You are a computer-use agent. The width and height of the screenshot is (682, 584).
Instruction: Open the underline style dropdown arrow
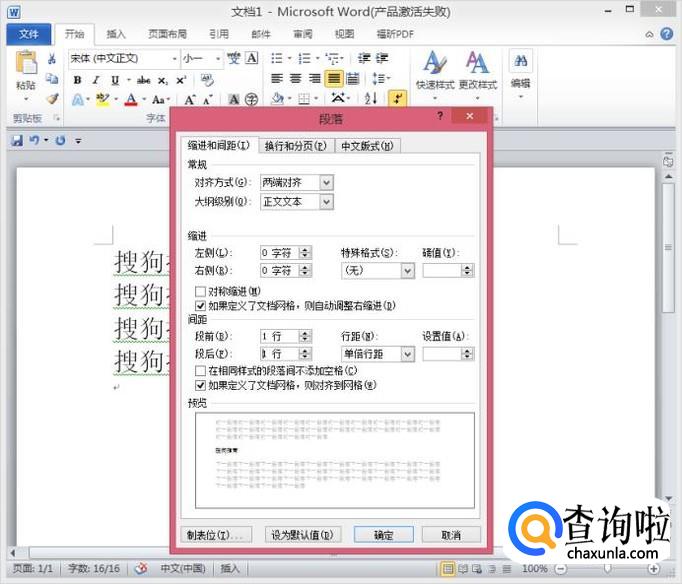128,80
